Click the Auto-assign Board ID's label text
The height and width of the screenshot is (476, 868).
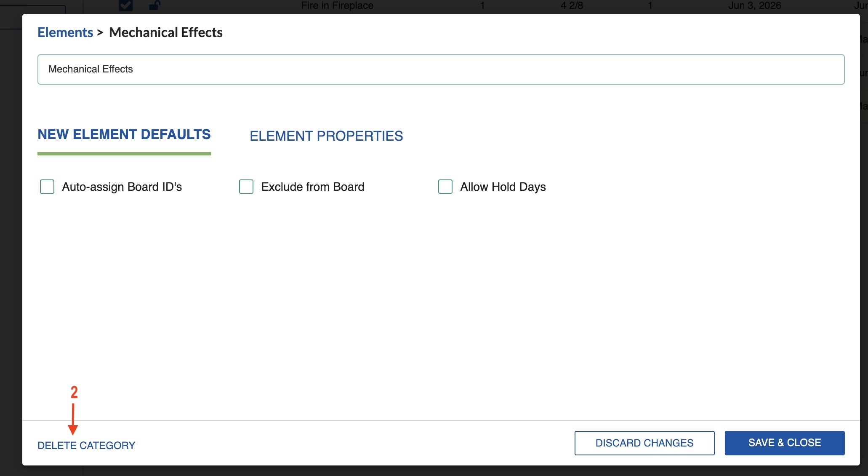(122, 187)
